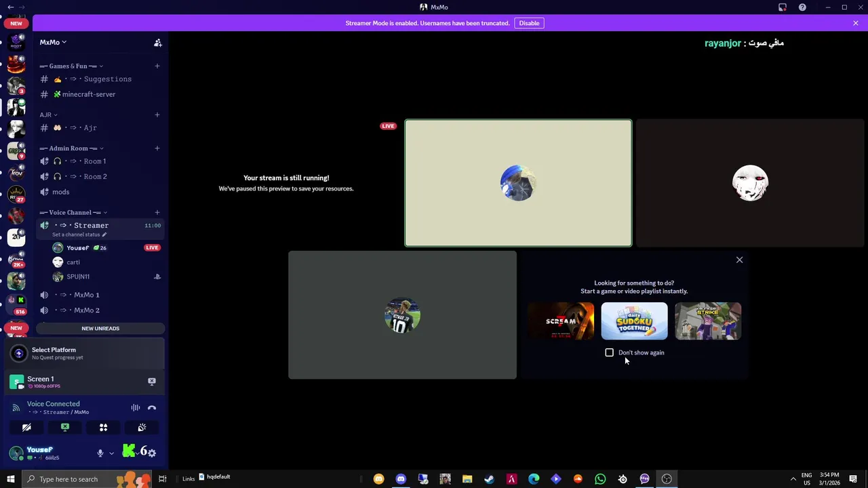Add a channel to AJR category
Screen dimensions: 868x488
coord(157,115)
